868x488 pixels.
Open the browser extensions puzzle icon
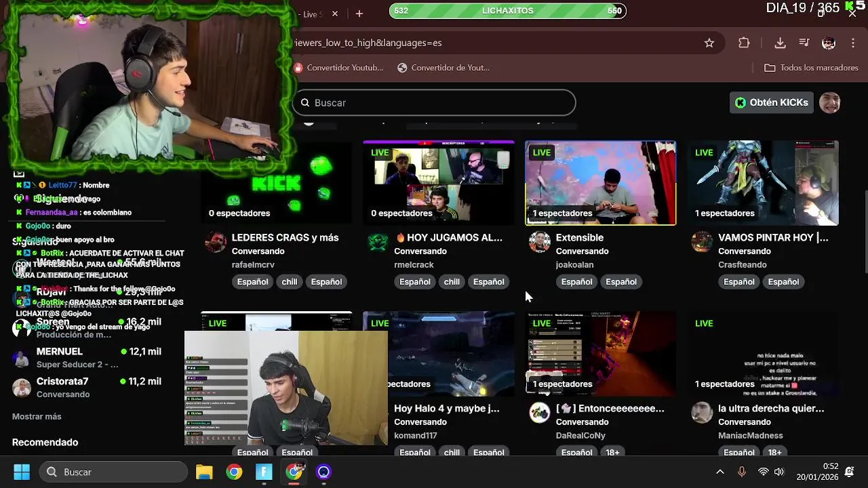click(744, 43)
